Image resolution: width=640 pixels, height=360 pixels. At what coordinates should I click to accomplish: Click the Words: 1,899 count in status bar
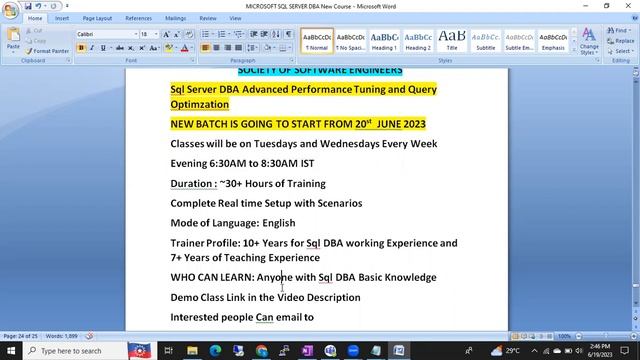click(62, 336)
